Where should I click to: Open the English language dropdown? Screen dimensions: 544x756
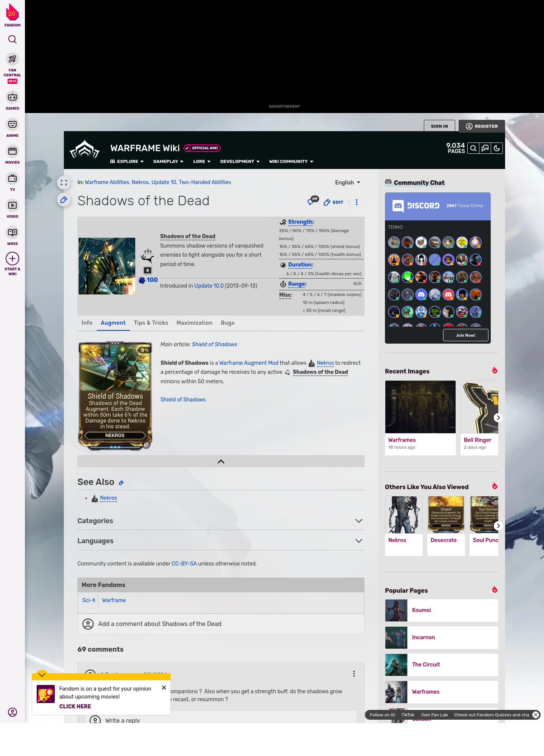[x=348, y=183]
